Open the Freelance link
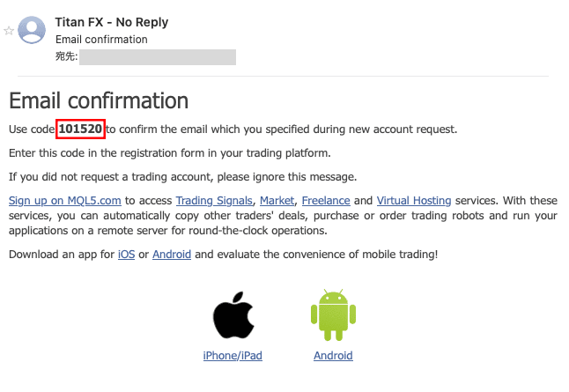Screen dimensions: 569x392 [326, 201]
